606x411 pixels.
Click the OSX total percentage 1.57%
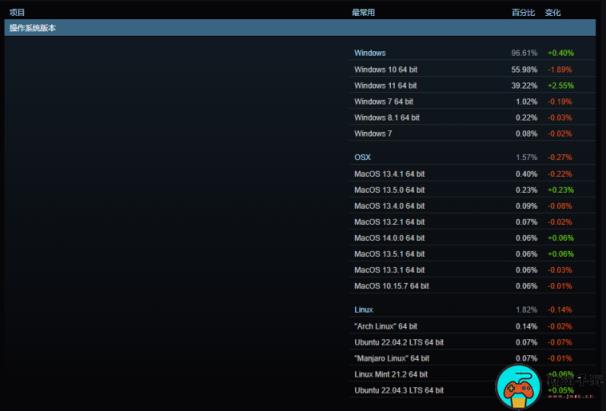[526, 157]
